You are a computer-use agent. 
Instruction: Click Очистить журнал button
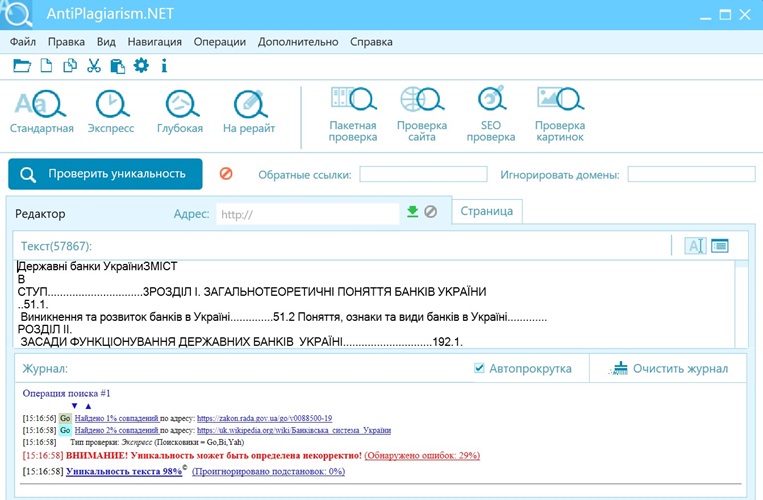point(669,369)
